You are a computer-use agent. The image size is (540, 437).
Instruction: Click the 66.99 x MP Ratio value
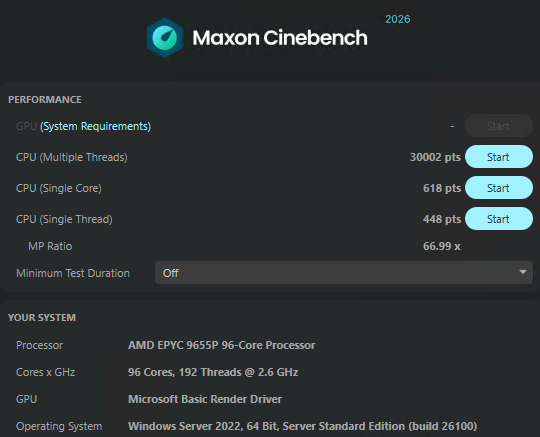[x=442, y=246]
